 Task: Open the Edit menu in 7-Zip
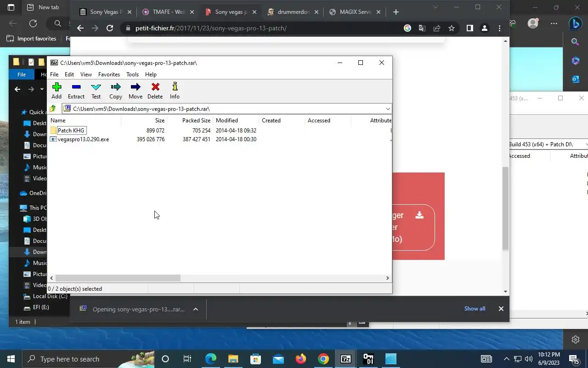pos(69,74)
